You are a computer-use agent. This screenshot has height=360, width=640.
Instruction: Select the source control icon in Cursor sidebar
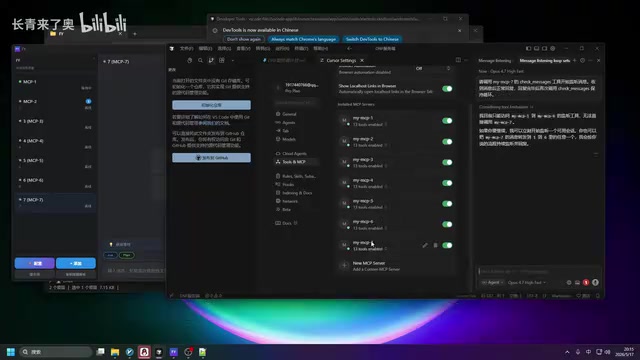[x=211, y=60]
